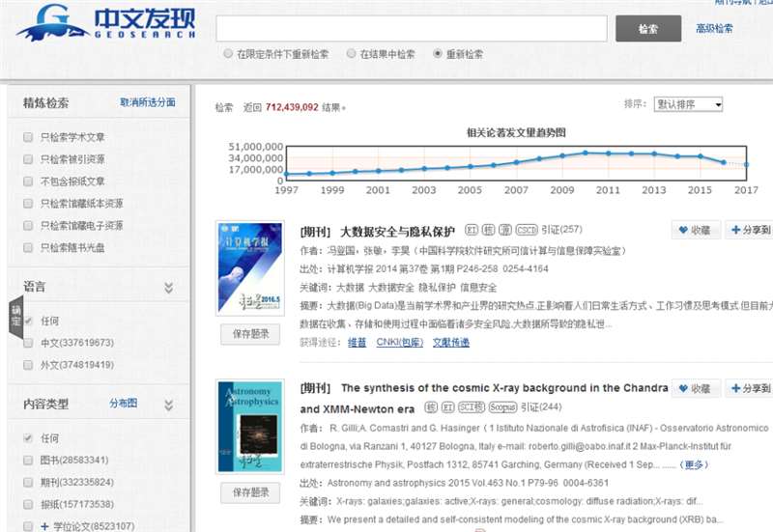Click 分享到 plus icon on first result
773x532 pixels.
pos(737,230)
